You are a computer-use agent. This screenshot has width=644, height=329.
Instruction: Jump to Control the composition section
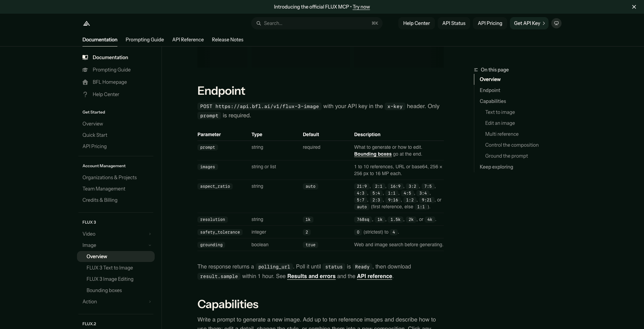point(512,145)
